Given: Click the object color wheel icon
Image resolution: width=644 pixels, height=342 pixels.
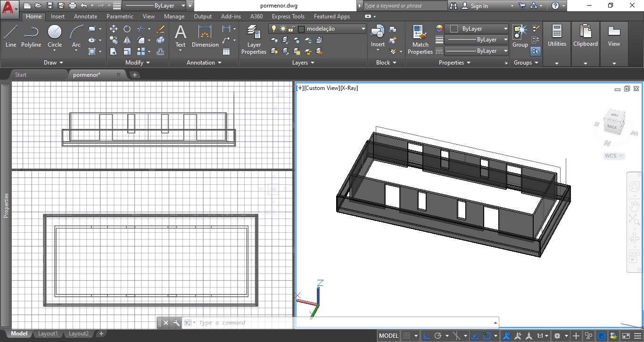Looking at the screenshot, I should point(439,29).
